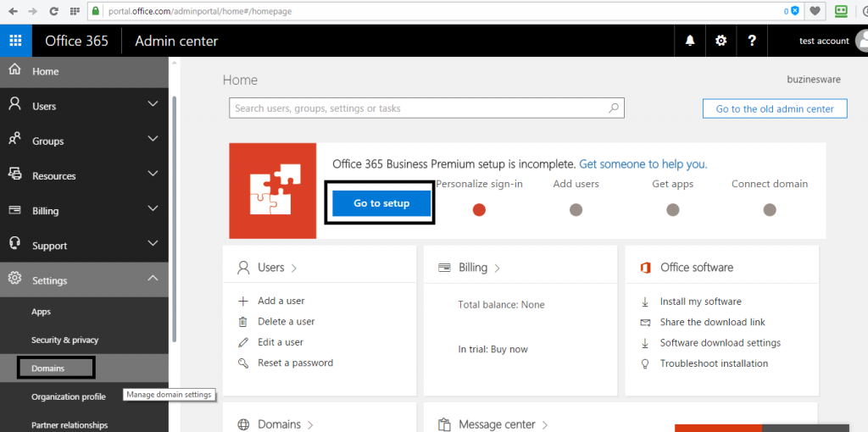The image size is (868, 432).
Task: Click the Add a user link
Action: coord(281,301)
